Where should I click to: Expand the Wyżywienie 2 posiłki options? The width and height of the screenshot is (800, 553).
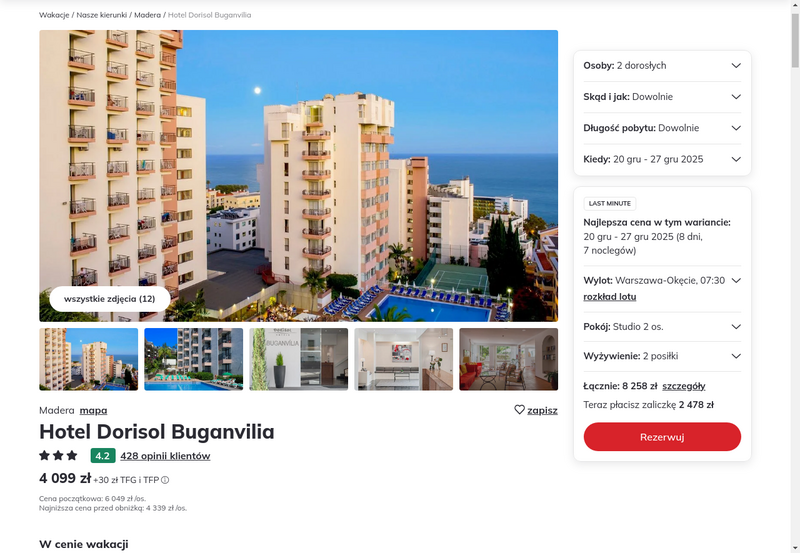pyautogui.click(x=662, y=356)
